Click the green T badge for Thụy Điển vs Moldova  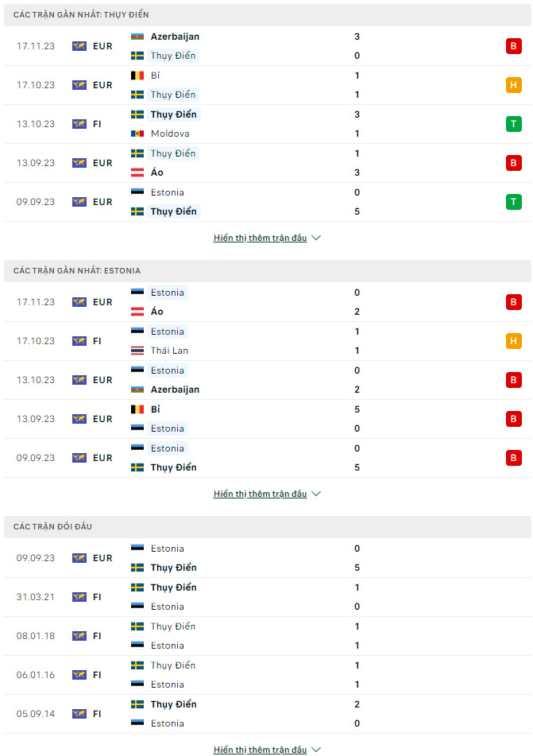513,124
